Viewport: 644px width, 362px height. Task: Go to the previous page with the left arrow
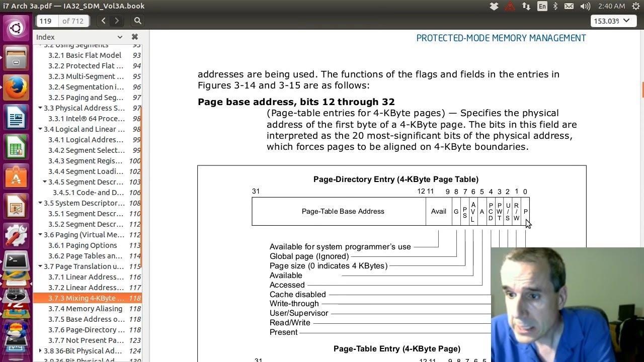point(103,21)
